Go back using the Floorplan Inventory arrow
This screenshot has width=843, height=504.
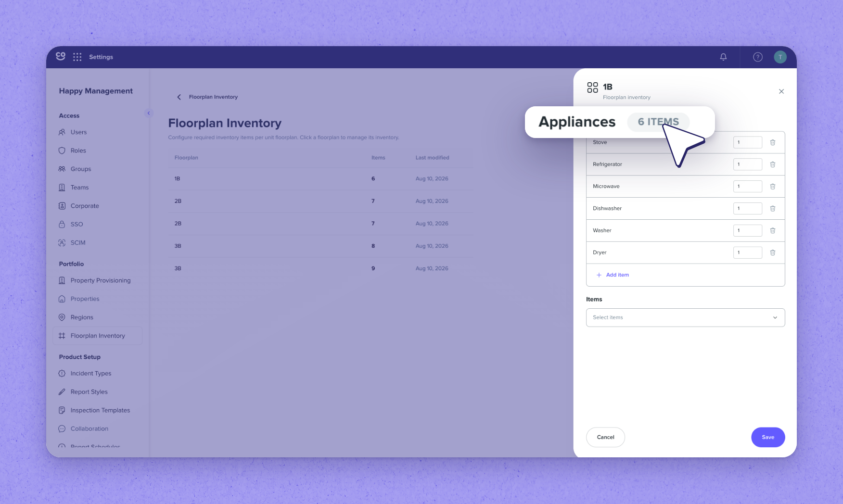click(x=179, y=97)
